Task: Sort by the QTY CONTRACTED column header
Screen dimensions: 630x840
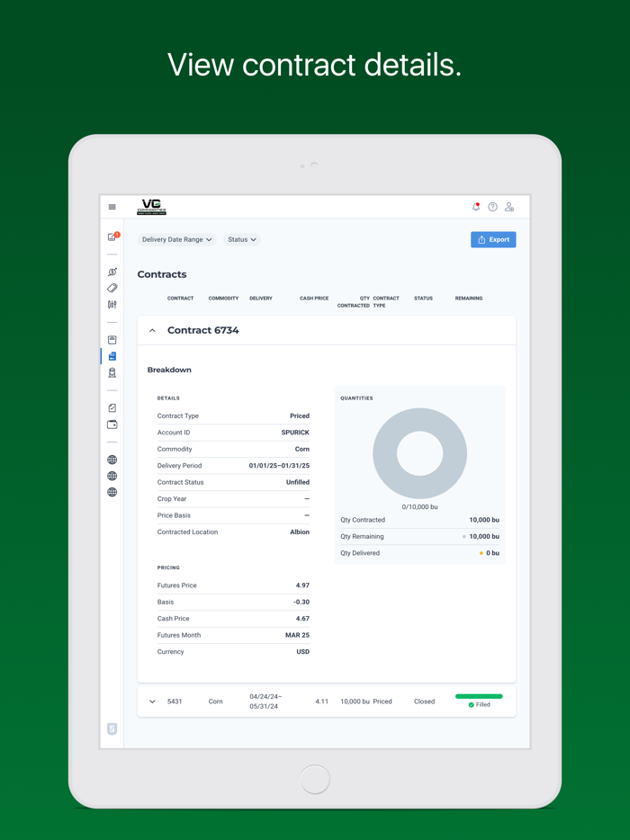Action: pyautogui.click(x=354, y=301)
